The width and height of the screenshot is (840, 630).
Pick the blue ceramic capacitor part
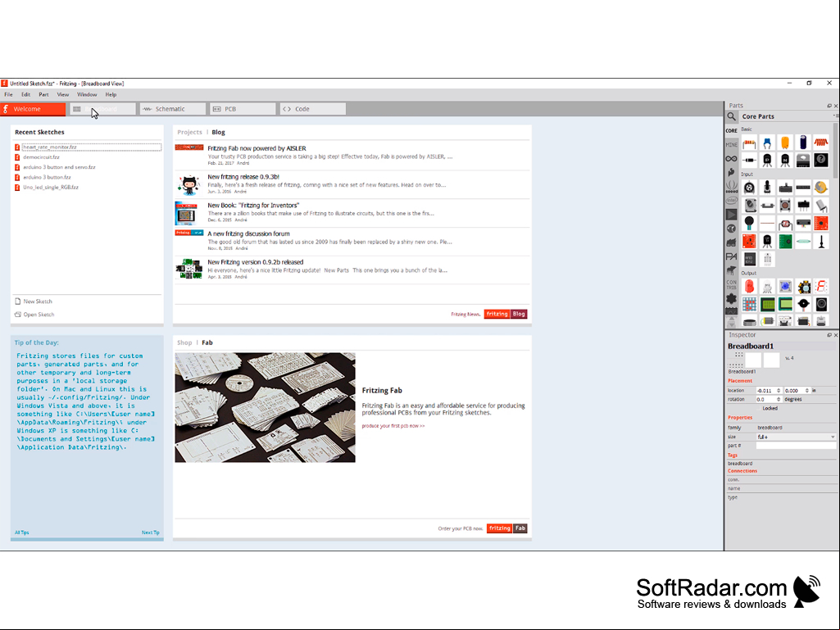[767, 143]
